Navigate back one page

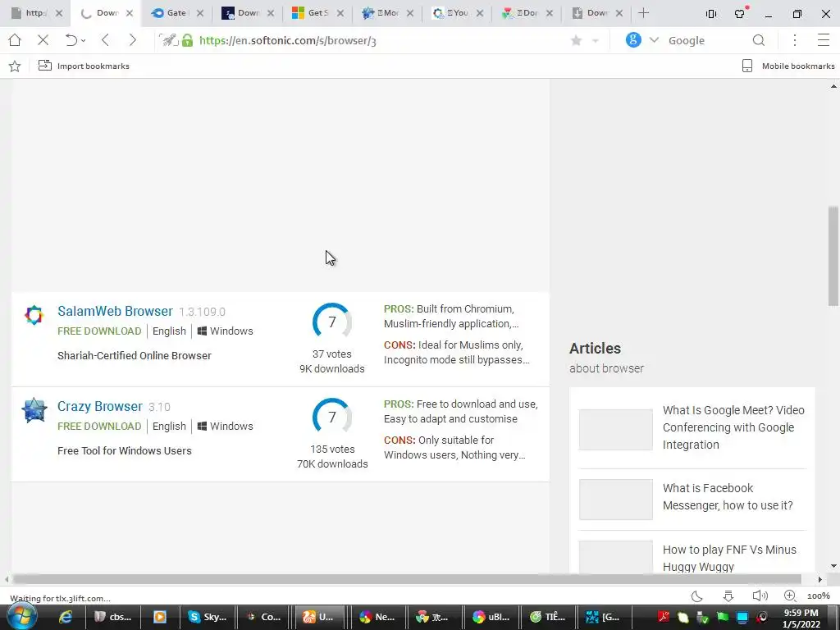coord(105,40)
